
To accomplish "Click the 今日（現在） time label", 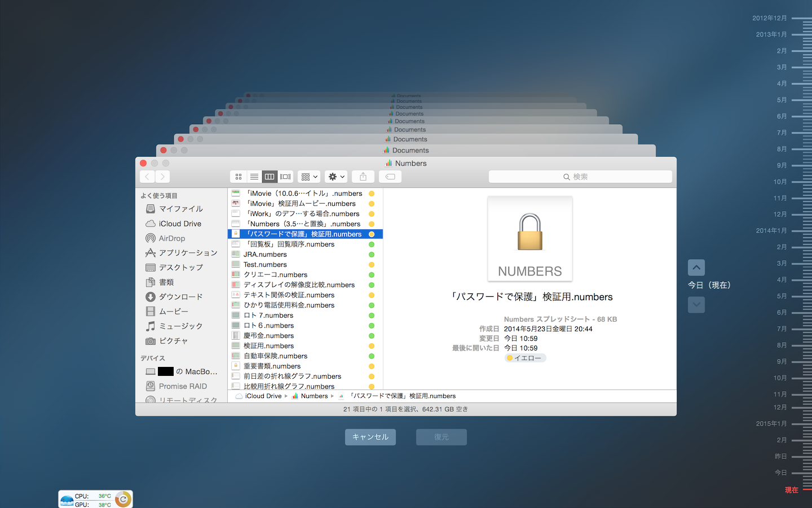I will pyautogui.click(x=709, y=285).
